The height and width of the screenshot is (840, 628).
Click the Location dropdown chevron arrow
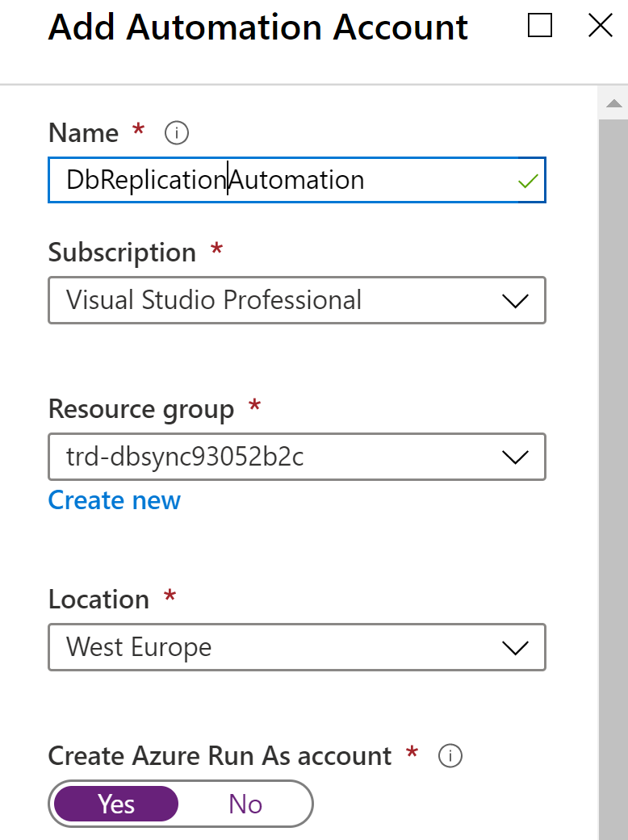[x=514, y=647]
